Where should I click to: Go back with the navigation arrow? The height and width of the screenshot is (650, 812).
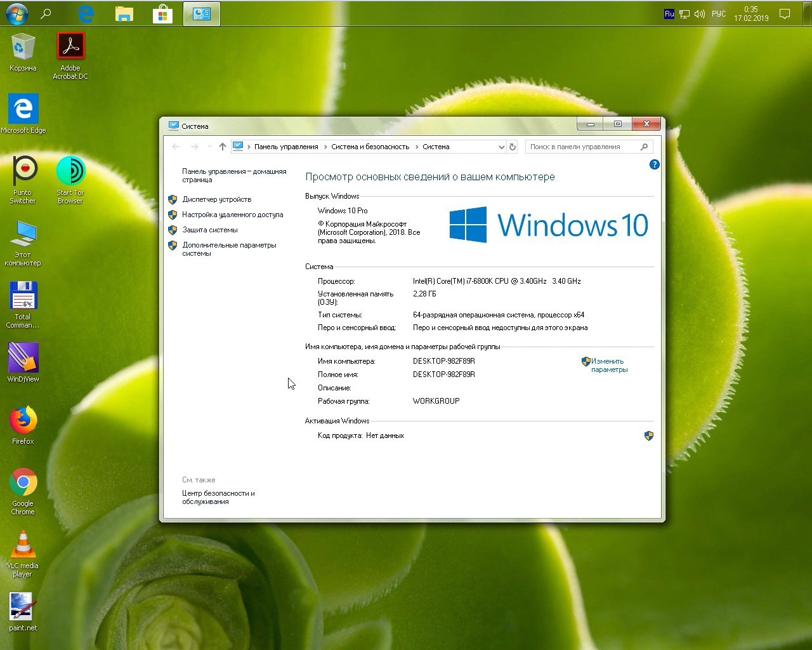tap(176, 147)
